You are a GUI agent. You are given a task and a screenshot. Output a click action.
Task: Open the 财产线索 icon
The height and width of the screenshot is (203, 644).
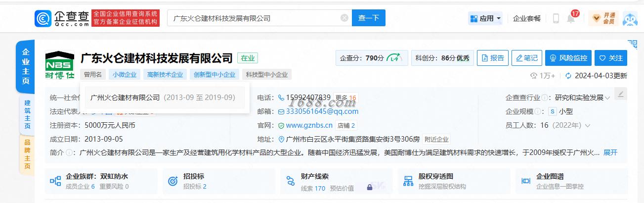point(291,181)
